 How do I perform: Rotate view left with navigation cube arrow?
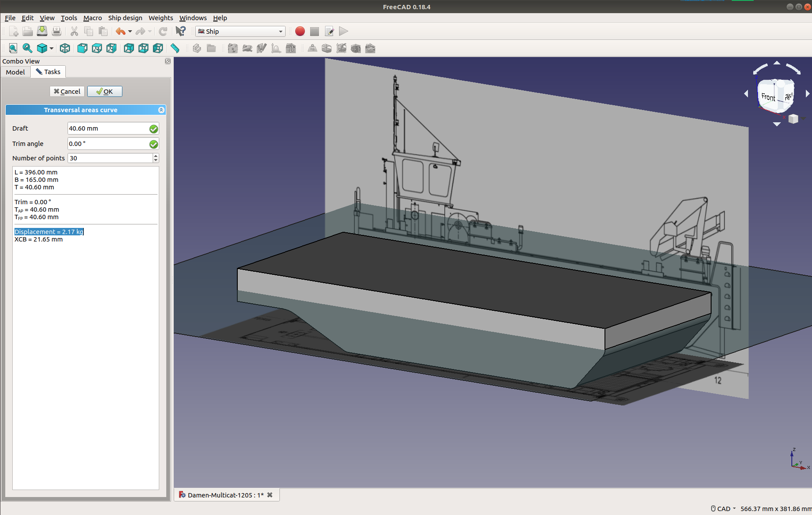pos(746,93)
